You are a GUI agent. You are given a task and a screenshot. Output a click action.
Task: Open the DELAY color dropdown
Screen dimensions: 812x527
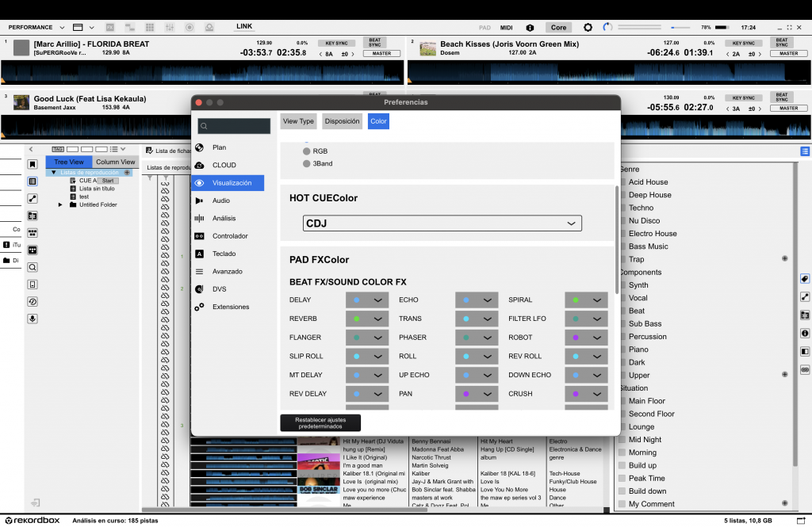click(x=367, y=300)
